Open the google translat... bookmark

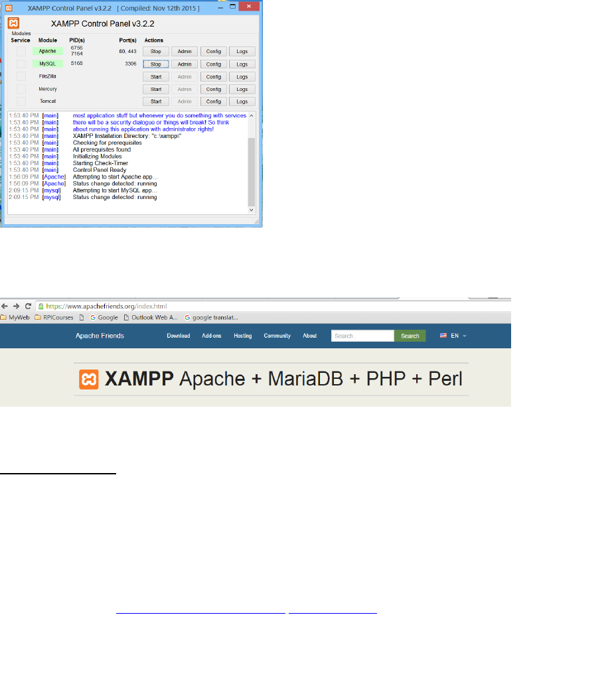click(211, 317)
